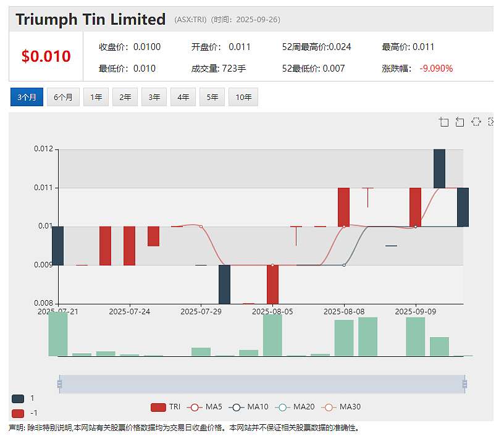Viewport: 504px width, 439px height.
Task: Open the 2年 range tab
Action: click(x=125, y=97)
